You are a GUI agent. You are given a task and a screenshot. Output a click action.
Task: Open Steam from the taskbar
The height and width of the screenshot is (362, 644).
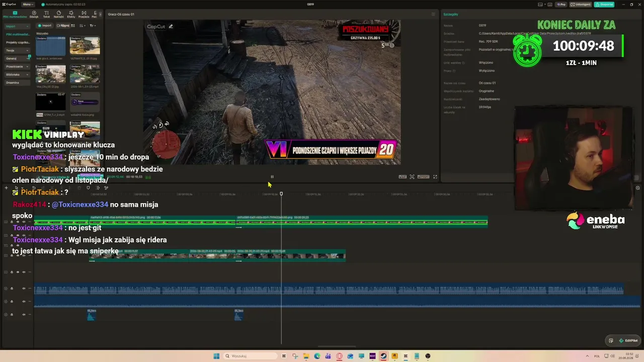coord(383,356)
